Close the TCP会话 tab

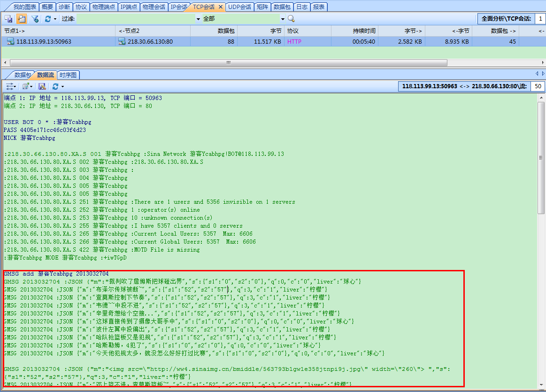221,7
